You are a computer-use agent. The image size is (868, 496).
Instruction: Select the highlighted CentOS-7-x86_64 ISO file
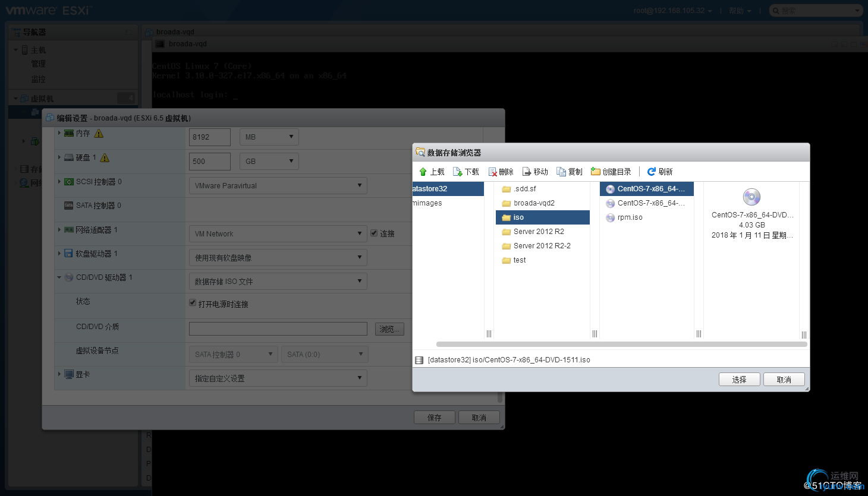(647, 189)
